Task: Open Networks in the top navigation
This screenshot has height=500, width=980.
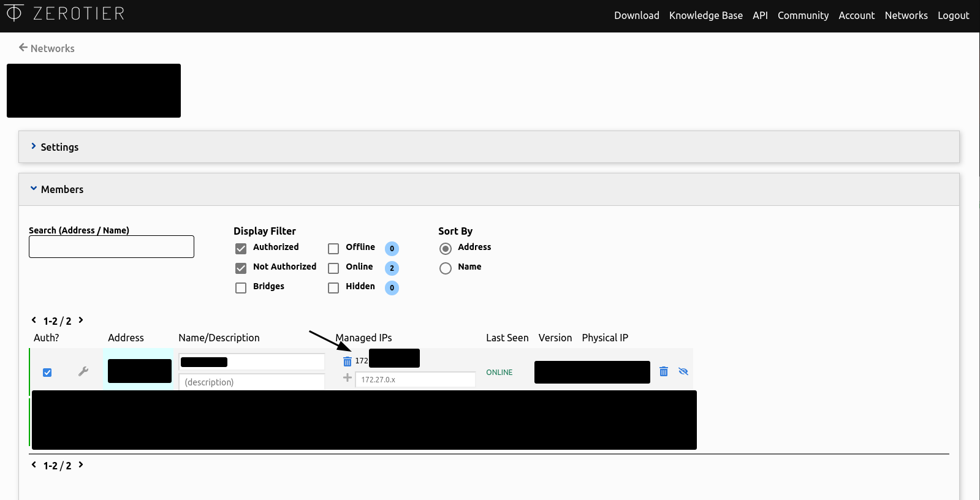Action: (906, 15)
